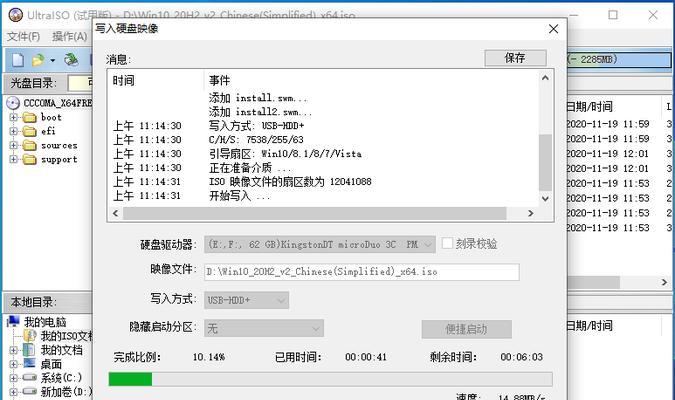Expand the 新加卷(D:) drive node

pyautogui.click(x=13, y=392)
